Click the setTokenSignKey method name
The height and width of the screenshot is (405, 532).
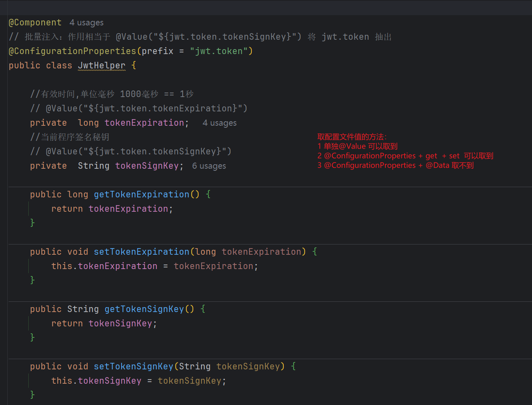[134, 367]
